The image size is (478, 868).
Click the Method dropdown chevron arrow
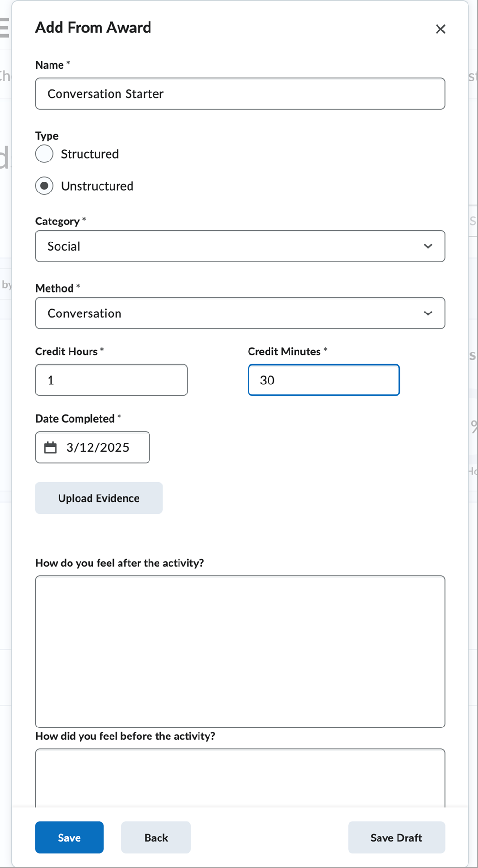pos(428,313)
